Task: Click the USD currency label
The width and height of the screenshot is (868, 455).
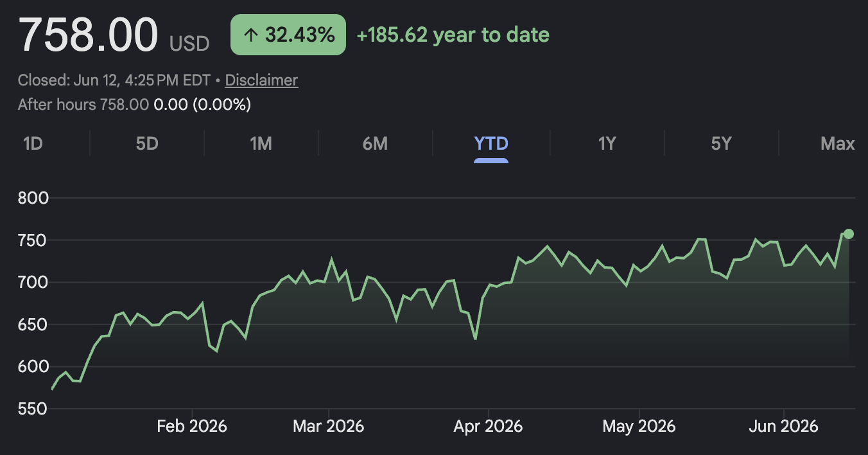Action: [189, 44]
